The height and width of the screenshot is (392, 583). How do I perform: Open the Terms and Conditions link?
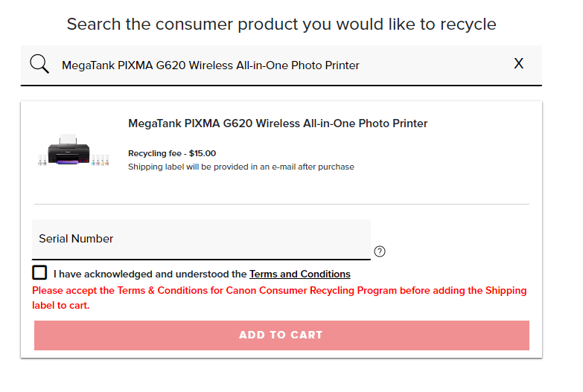(299, 274)
